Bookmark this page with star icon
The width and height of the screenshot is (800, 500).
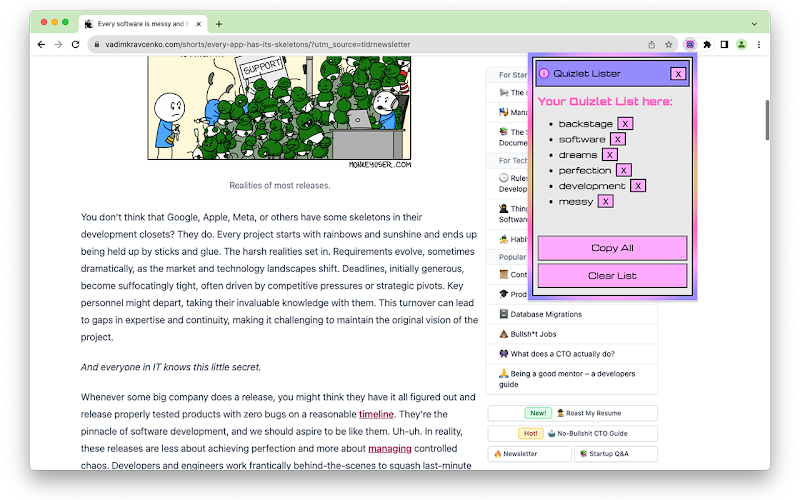pyautogui.click(x=668, y=44)
